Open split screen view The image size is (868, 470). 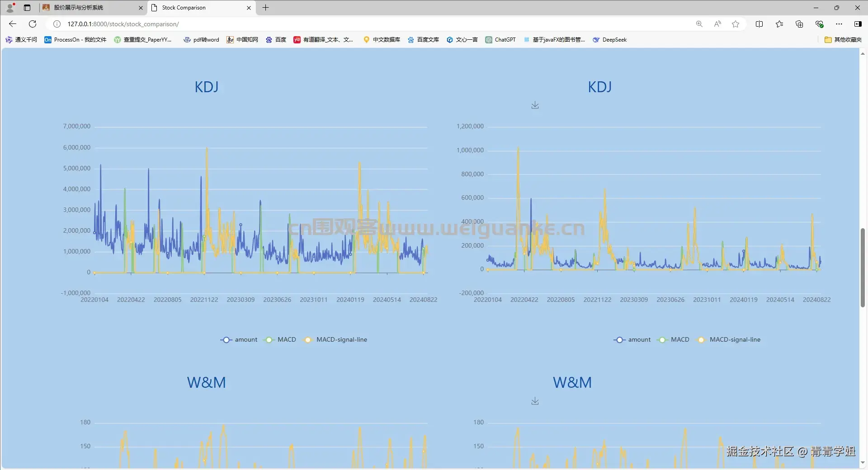[x=759, y=24]
